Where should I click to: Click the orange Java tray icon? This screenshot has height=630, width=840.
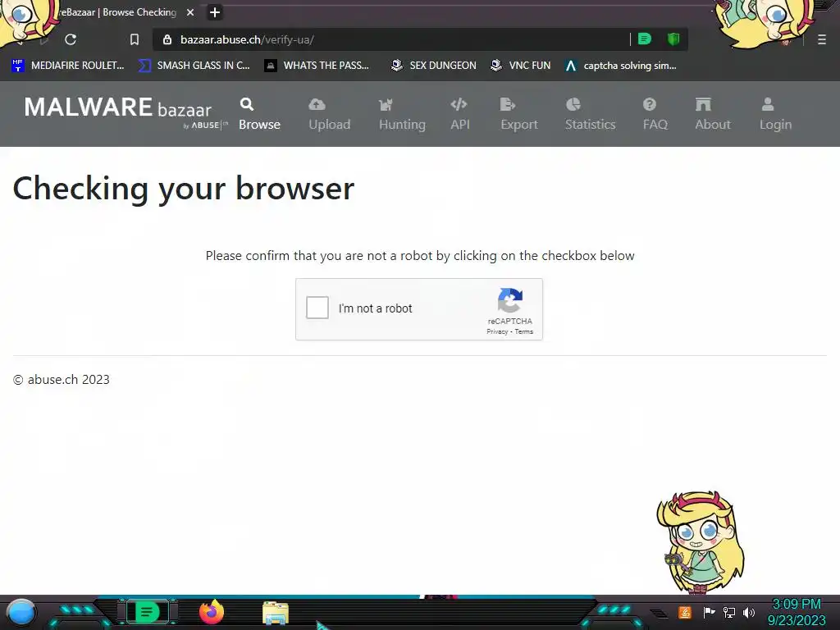(685, 612)
